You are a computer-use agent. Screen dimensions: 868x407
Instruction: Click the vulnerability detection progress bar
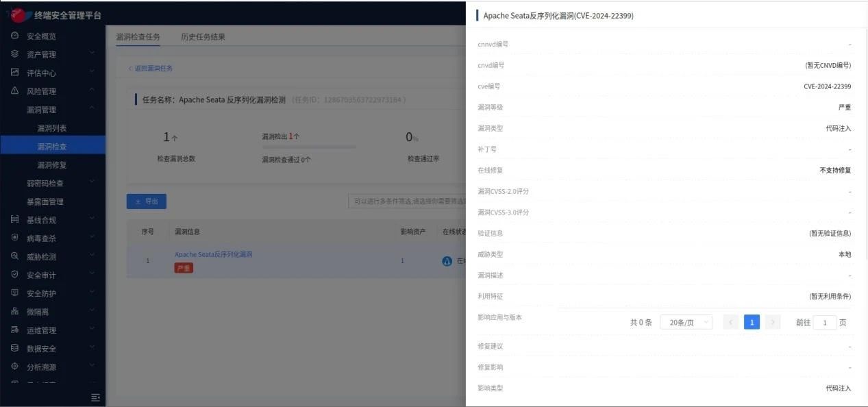[308, 145]
